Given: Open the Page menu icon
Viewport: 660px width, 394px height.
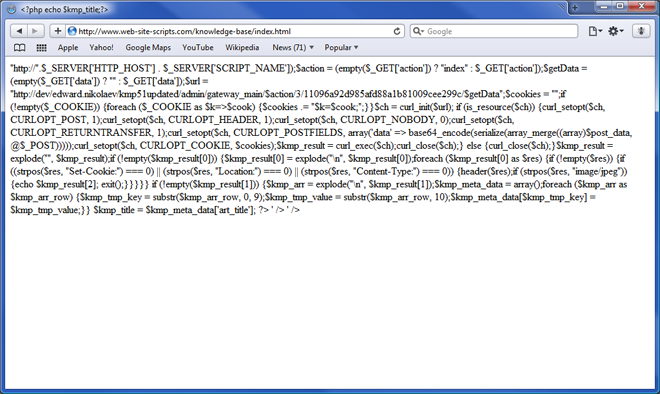Looking at the screenshot, I should (x=595, y=31).
